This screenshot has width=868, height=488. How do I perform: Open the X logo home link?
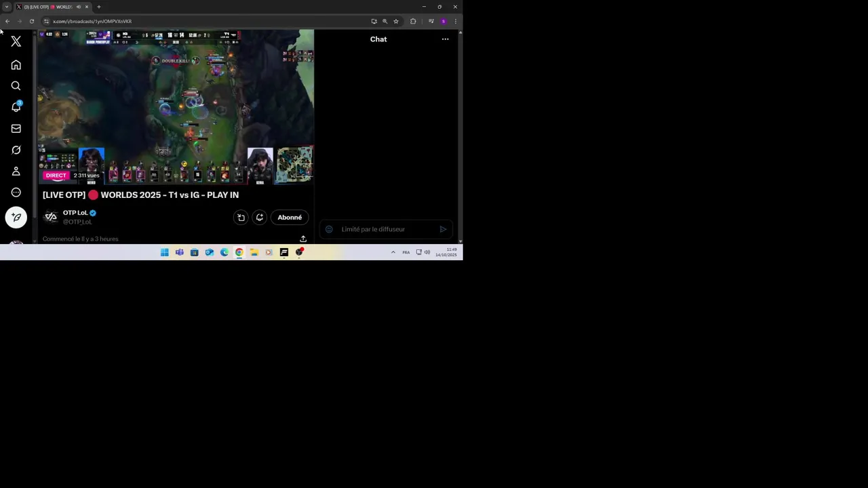[x=16, y=42]
